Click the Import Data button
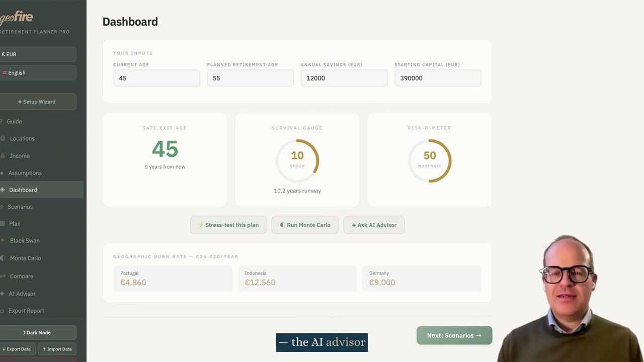 57,349
